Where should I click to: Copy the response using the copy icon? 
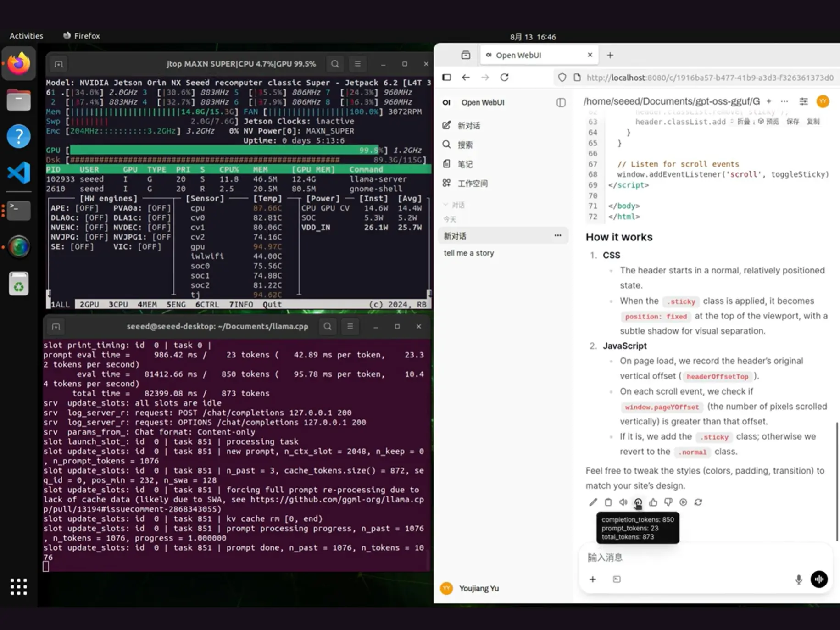[x=608, y=502]
